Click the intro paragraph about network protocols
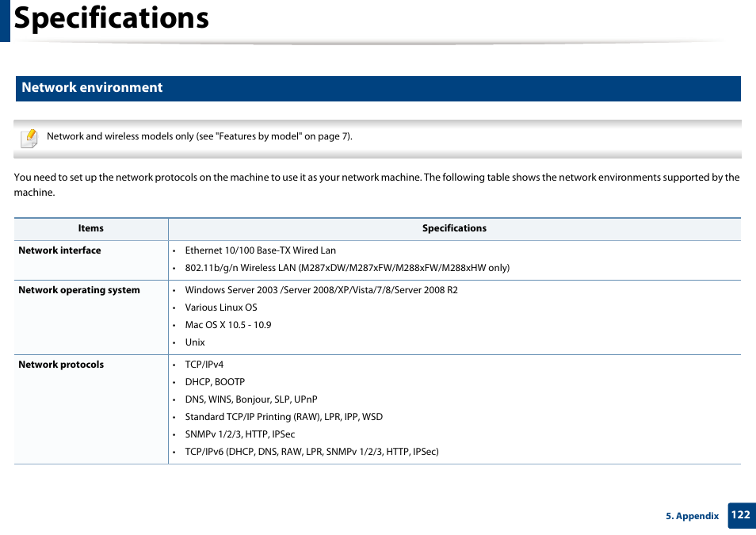 pyautogui.click(x=376, y=185)
